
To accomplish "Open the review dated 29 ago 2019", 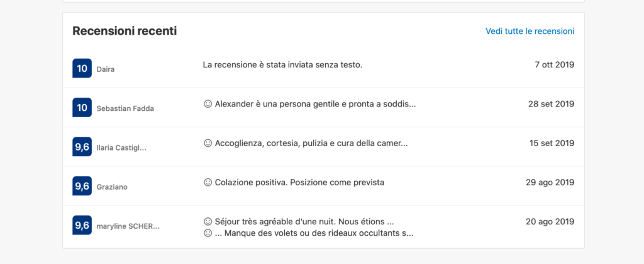I will [550, 182].
